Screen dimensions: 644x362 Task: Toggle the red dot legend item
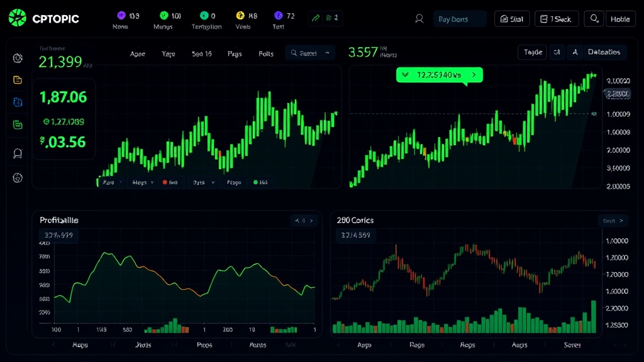[x=170, y=182]
